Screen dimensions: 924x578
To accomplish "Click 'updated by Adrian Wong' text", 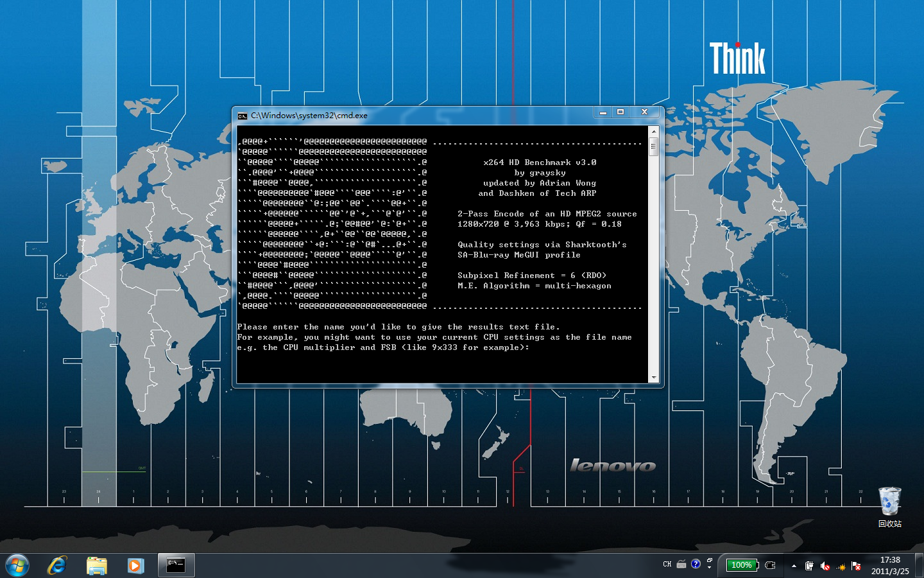I will pyautogui.click(x=540, y=183).
